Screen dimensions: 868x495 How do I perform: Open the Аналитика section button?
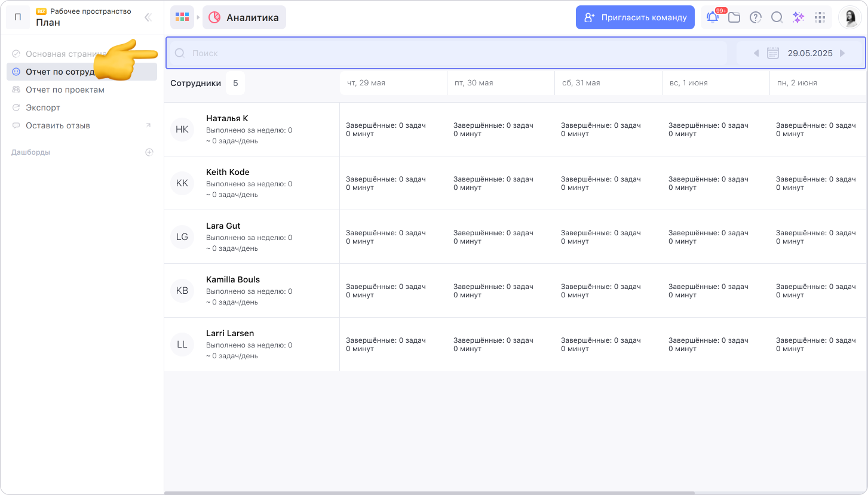[x=244, y=17]
